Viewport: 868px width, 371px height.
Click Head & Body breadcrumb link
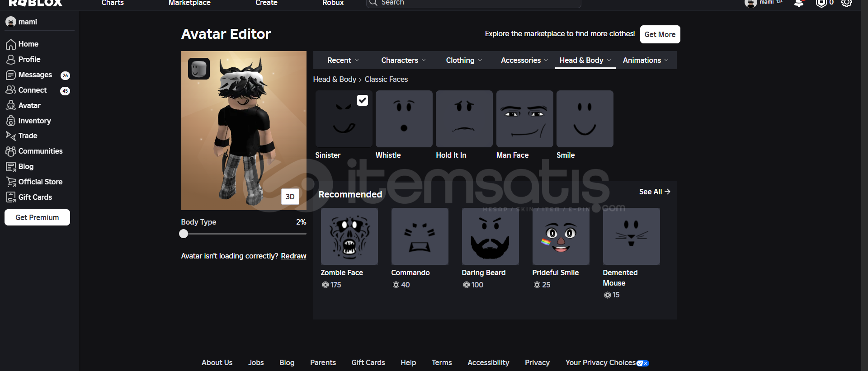click(x=335, y=80)
